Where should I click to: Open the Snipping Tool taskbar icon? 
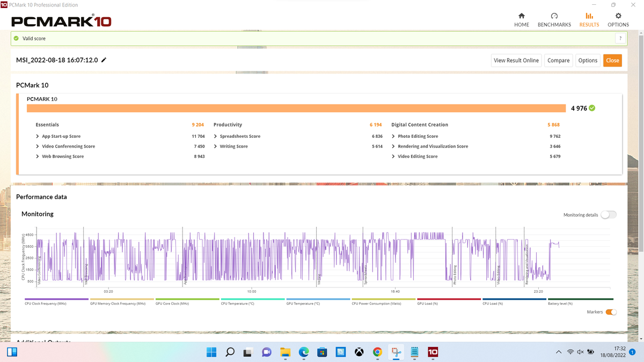coord(396,352)
